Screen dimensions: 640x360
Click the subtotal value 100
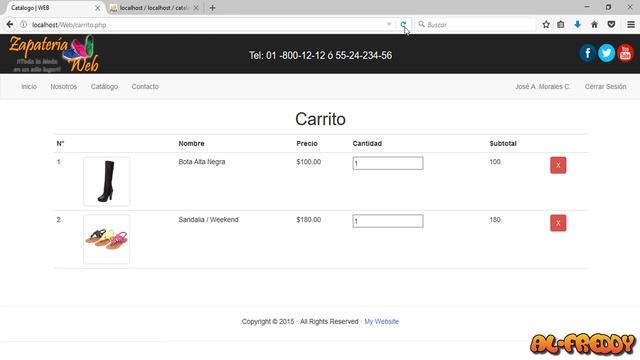point(495,162)
